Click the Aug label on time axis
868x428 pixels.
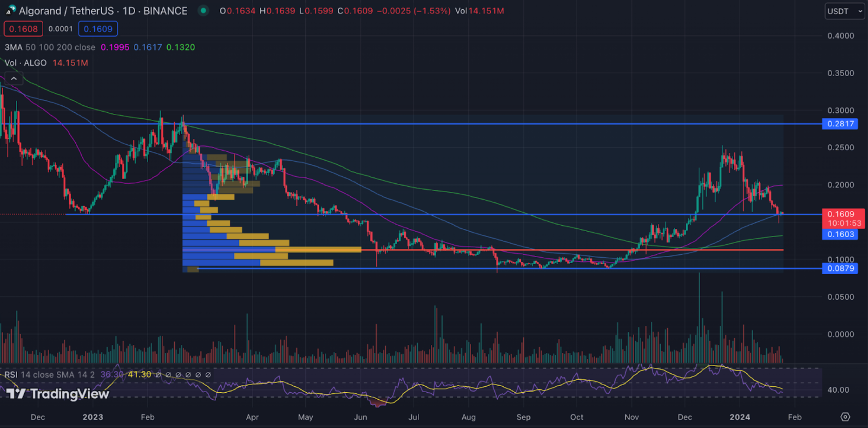click(468, 417)
